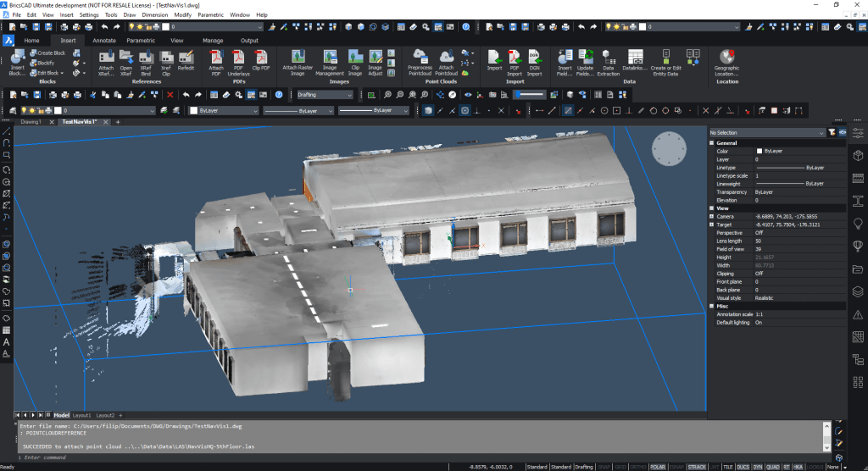Open the No Selection dropdown in Properties
Screen dimensions: 868x471
[x=766, y=133]
